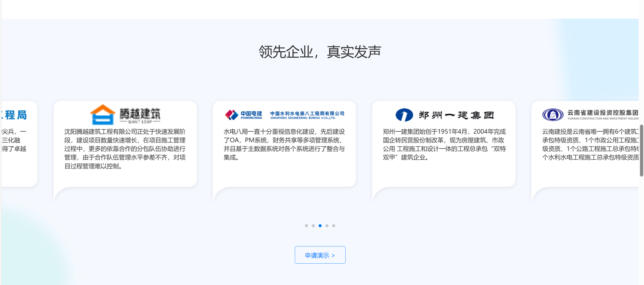This screenshot has width=644, height=285.
Task: Click the 云南省建设投资控股集团 round emblem
Action: point(552,115)
